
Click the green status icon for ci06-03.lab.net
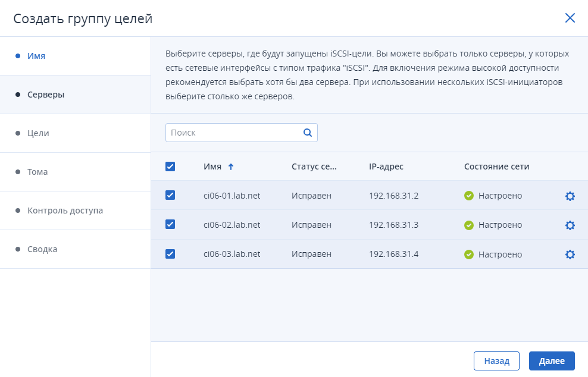[x=469, y=255]
